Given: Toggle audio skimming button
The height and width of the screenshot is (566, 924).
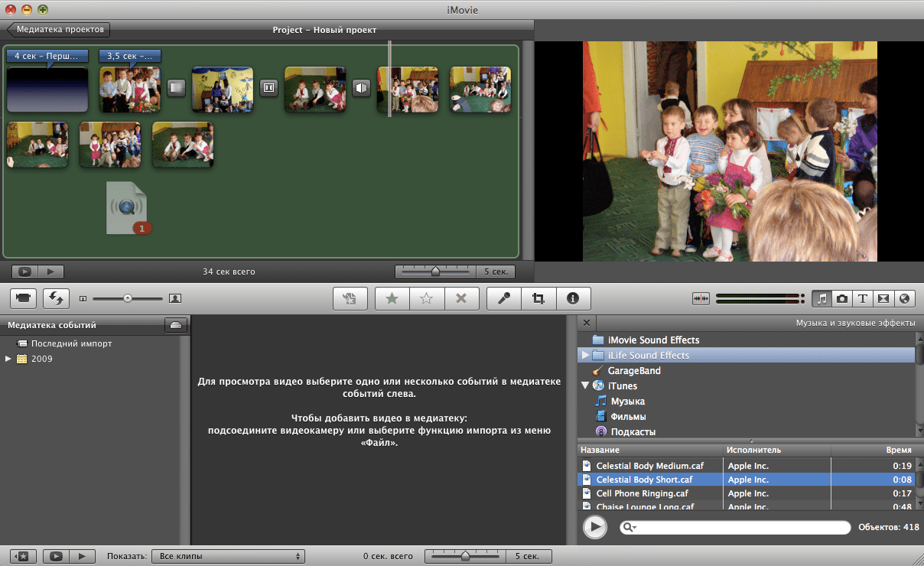Looking at the screenshot, I should pos(701,298).
